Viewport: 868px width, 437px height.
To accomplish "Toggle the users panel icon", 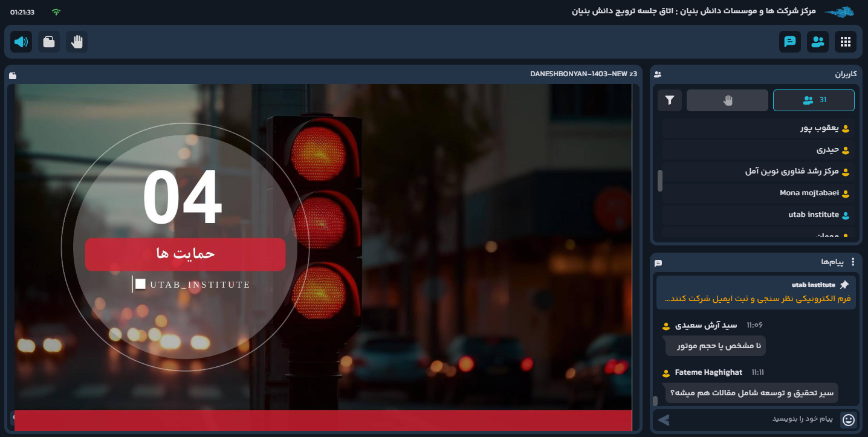I will pos(818,42).
